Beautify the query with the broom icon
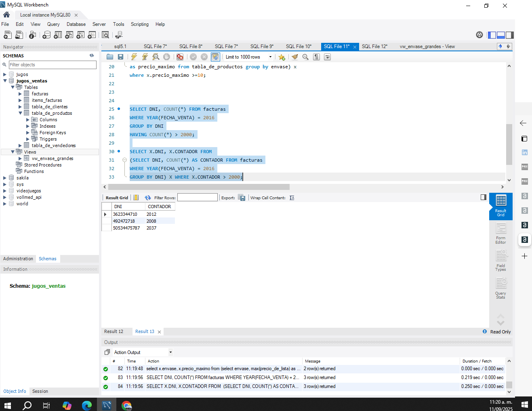This screenshot has height=411, width=532. click(295, 57)
